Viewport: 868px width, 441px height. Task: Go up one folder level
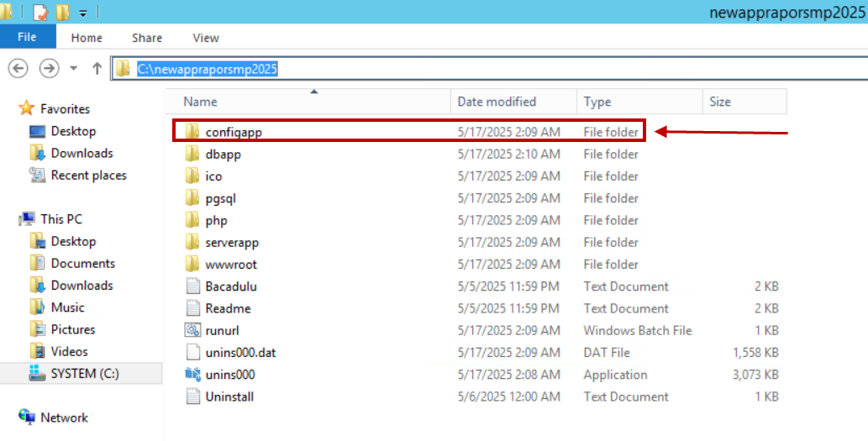(97, 69)
